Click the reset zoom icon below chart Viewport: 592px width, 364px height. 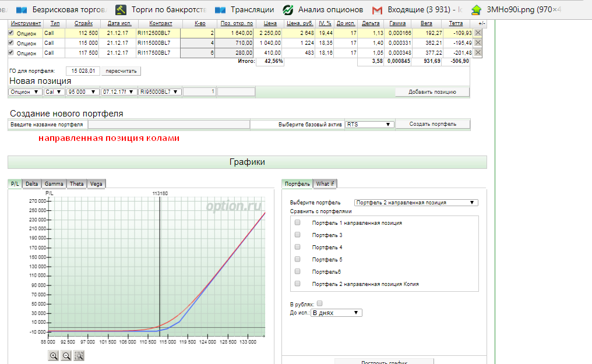(79, 356)
